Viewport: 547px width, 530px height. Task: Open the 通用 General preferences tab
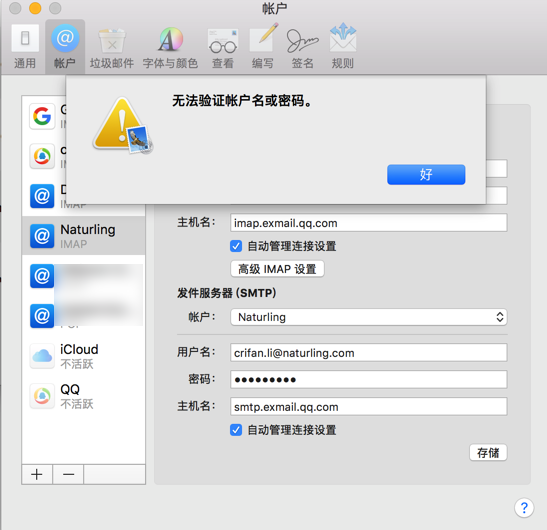[25, 47]
